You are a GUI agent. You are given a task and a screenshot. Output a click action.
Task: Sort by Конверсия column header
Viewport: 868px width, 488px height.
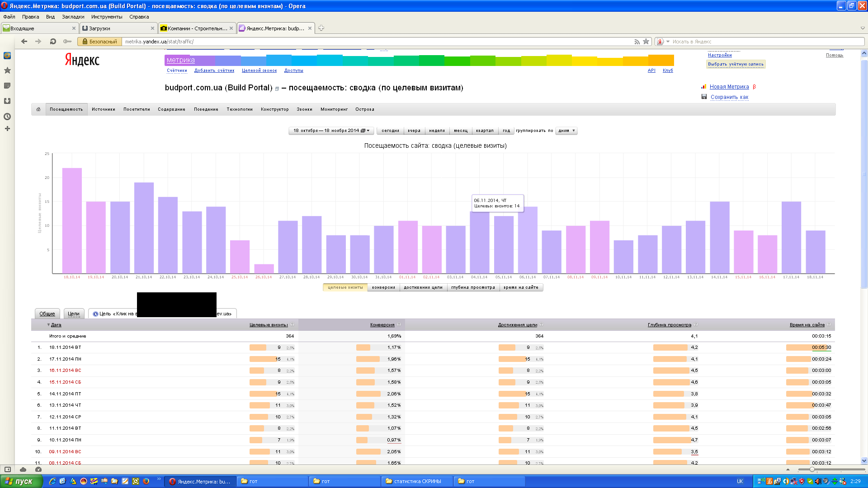click(x=382, y=325)
